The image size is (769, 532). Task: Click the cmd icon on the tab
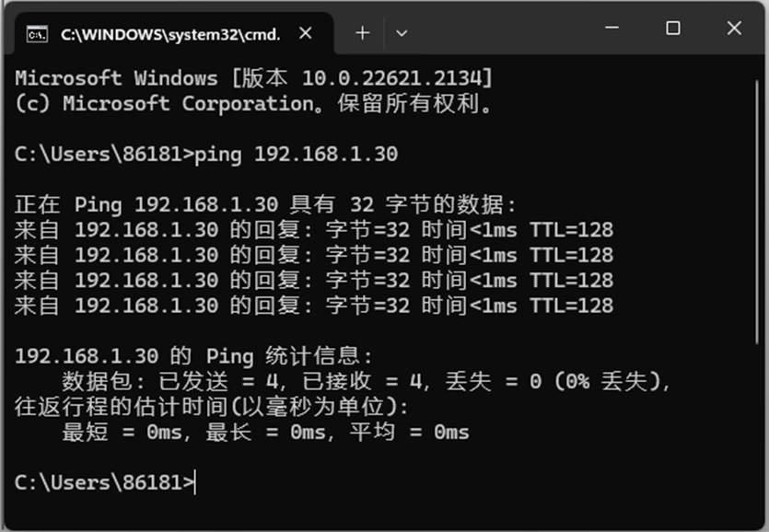coord(37,35)
